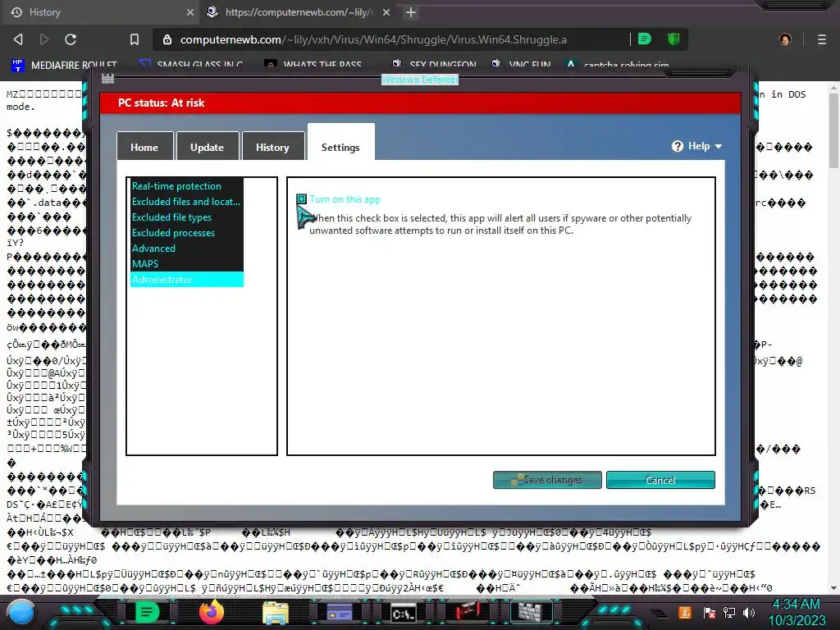Image resolution: width=840 pixels, height=630 pixels.
Task: Select Excluded files and locations setting
Action: (x=186, y=202)
